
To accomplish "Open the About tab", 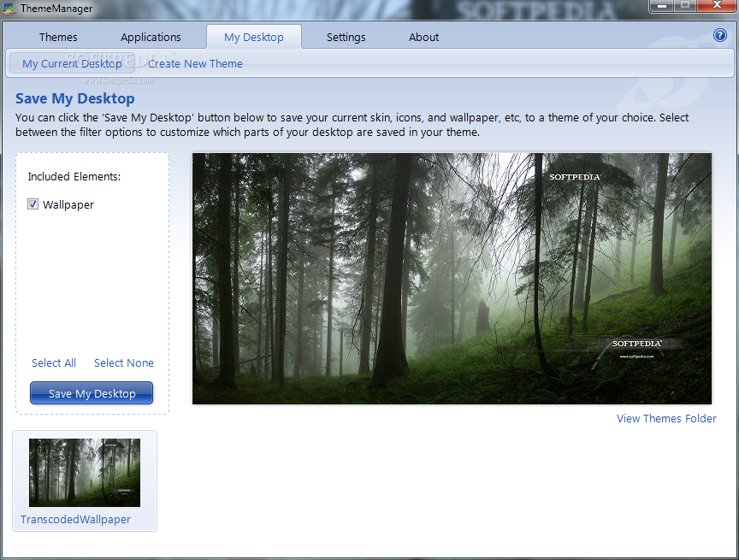I will pyautogui.click(x=423, y=38).
